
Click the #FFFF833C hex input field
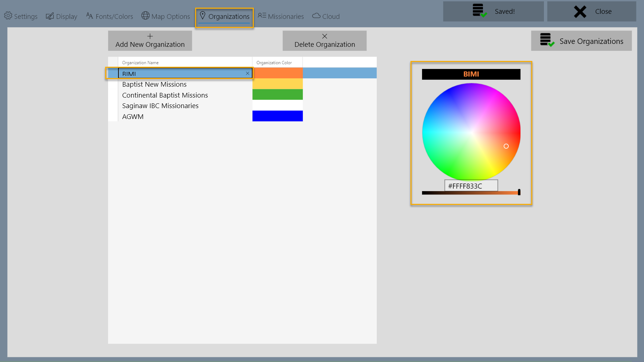pos(471,185)
